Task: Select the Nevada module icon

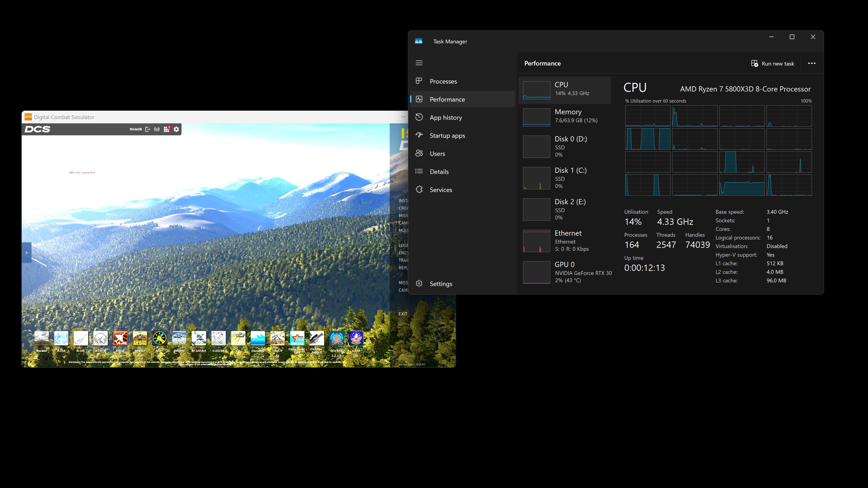Action: click(41, 338)
